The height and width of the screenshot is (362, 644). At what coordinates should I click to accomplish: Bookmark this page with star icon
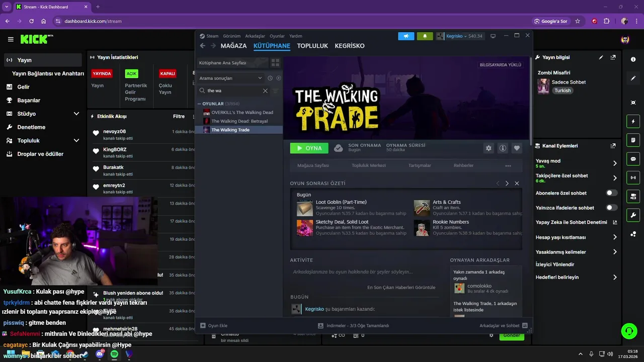578,21
